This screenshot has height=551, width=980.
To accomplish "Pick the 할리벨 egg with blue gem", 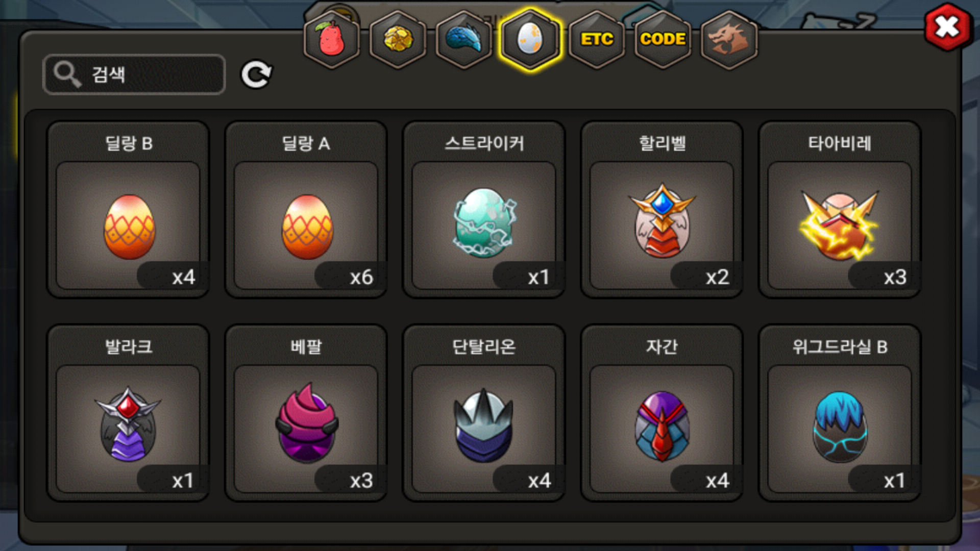I will [662, 209].
